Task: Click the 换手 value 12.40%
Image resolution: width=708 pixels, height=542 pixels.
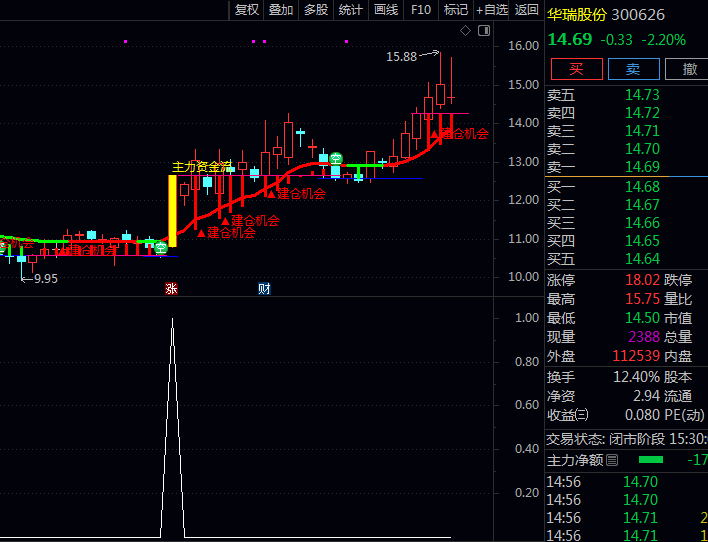Action: point(636,377)
